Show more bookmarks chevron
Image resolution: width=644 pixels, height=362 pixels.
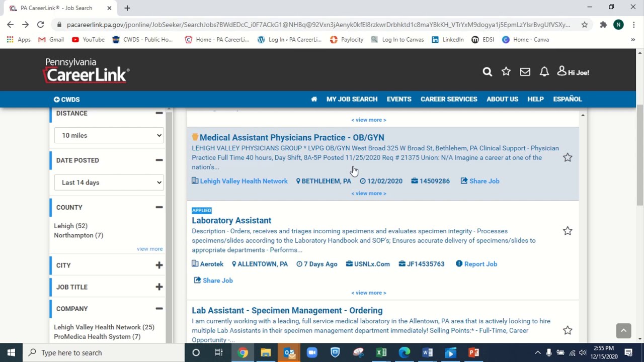[633, 39]
